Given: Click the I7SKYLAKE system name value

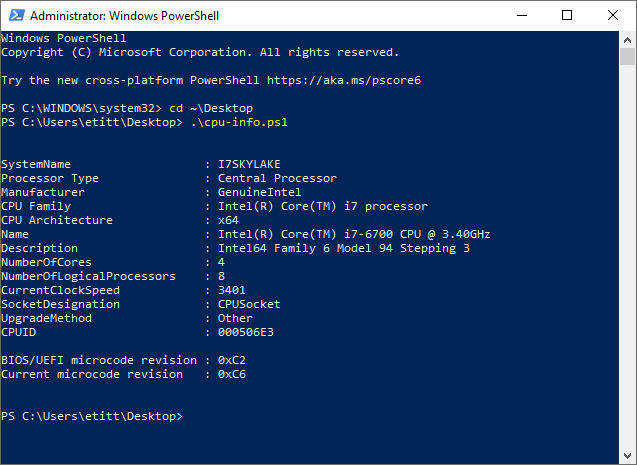Looking at the screenshot, I should (x=249, y=164).
